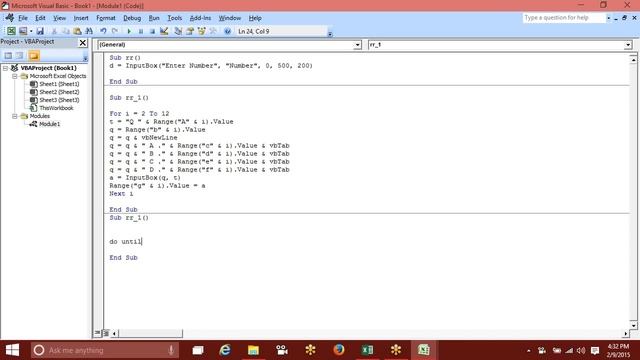The image size is (640, 360).
Task: Open Project Explorer toolbar icon
Action: [178, 31]
